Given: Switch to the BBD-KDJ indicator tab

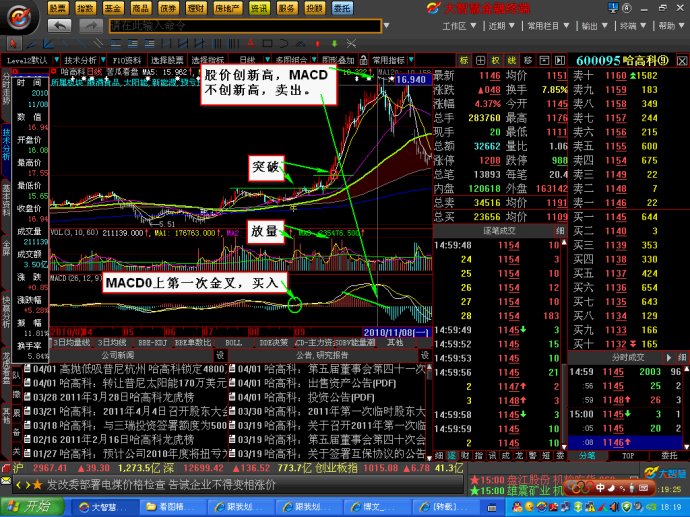Looking at the screenshot, I should click(x=152, y=342).
